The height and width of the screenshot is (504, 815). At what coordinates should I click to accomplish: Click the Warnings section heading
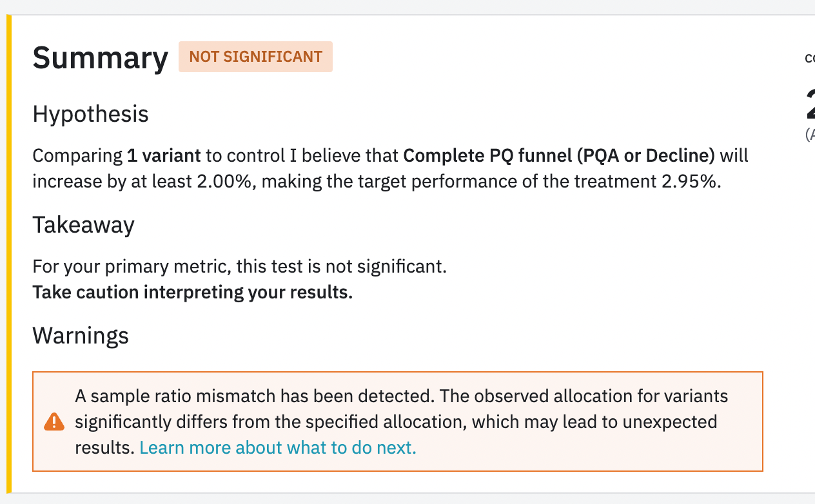(x=81, y=336)
